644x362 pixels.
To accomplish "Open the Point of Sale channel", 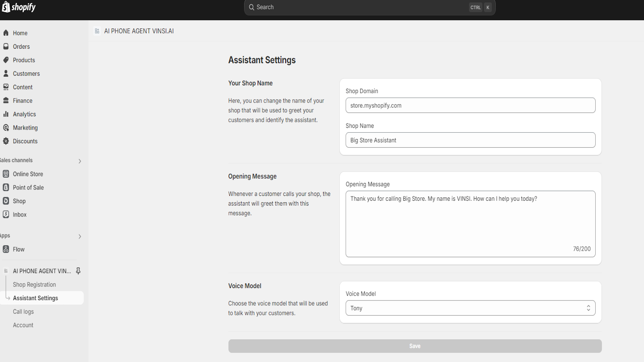I will click(x=28, y=187).
